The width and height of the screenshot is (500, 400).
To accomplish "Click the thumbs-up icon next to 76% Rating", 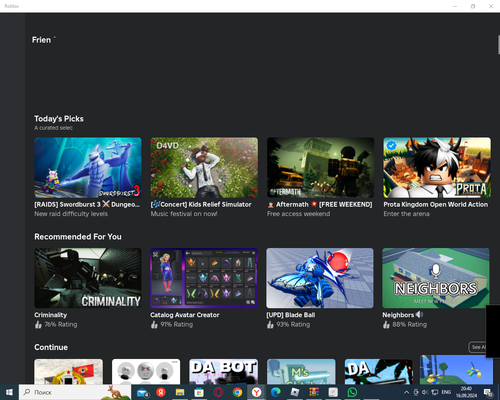I will (38, 324).
